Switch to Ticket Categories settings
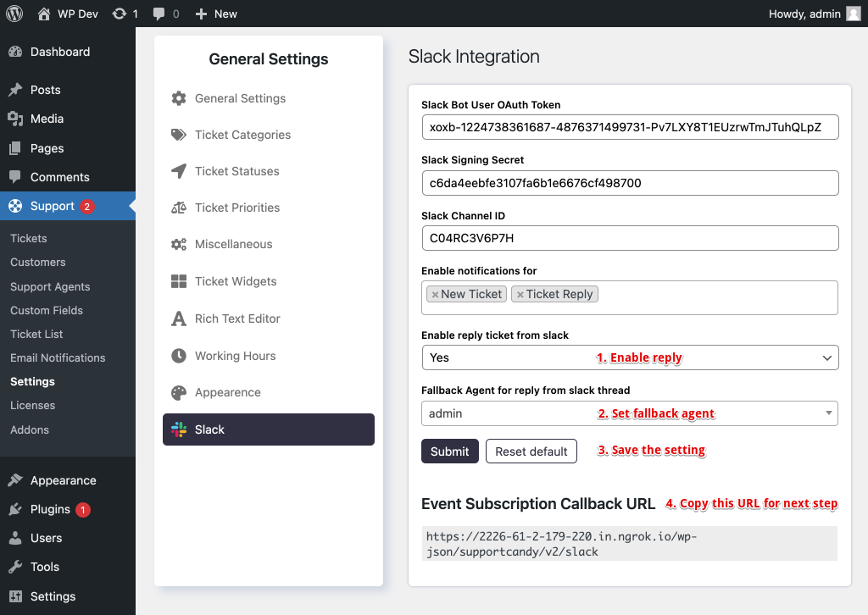 (269, 135)
